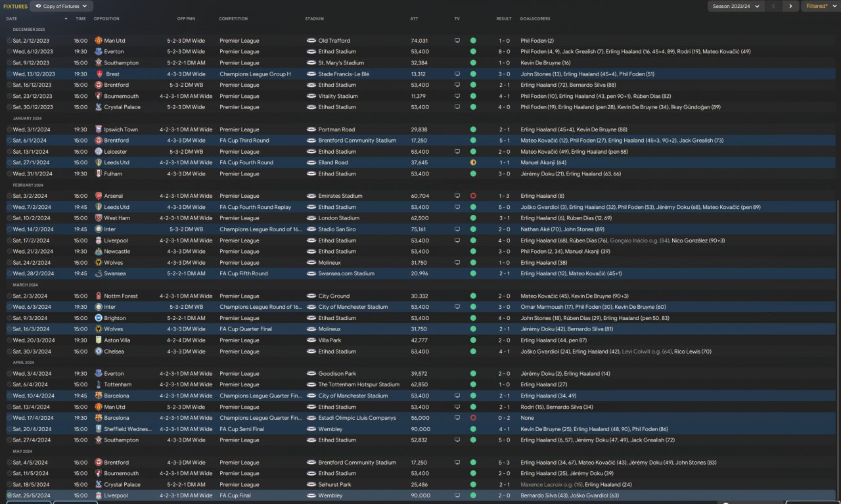This screenshot has width=841, height=504.
Task: Click the Aston Villa club badge
Action: click(99, 340)
